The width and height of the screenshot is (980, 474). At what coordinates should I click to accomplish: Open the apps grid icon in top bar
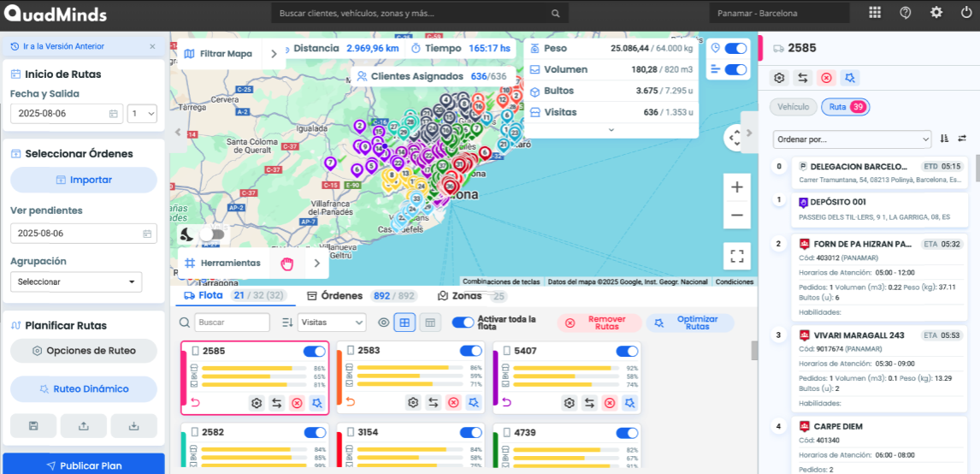(x=875, y=13)
